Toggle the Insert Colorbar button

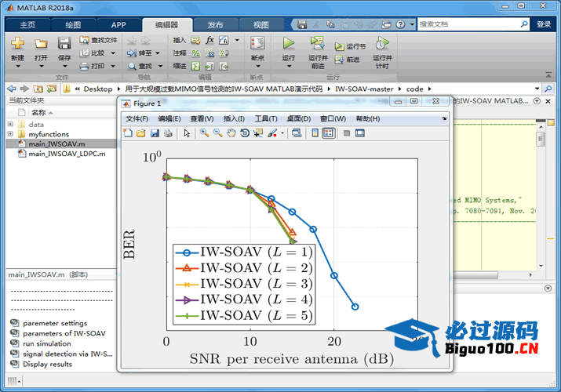[x=315, y=133]
